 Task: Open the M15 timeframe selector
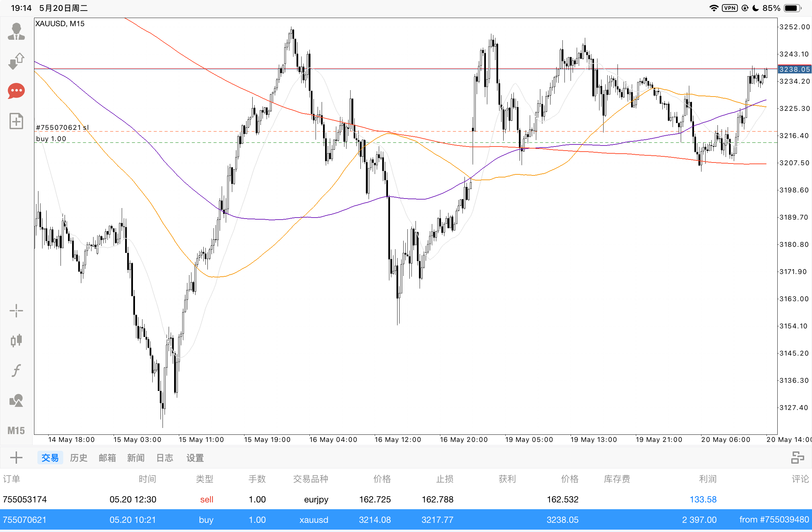point(16,430)
